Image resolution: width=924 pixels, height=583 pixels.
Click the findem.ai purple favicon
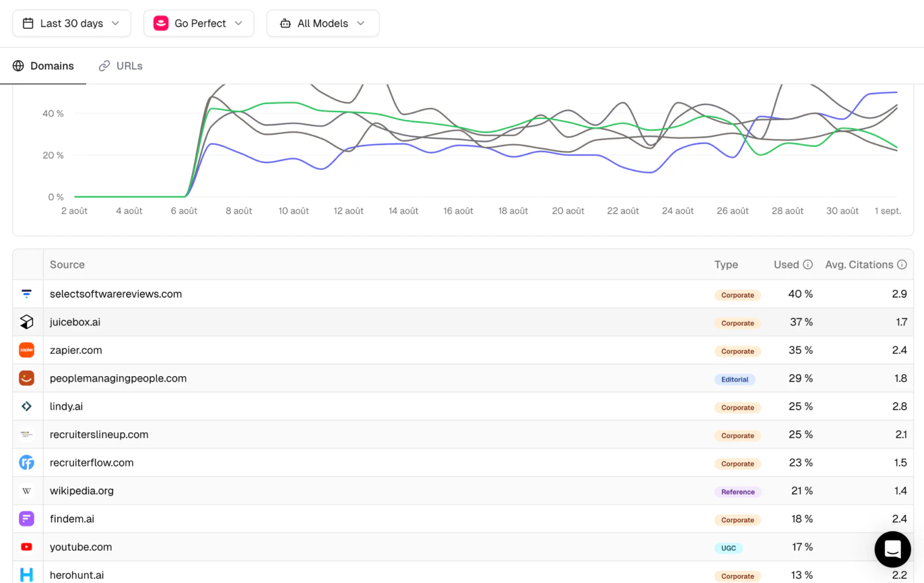27,519
